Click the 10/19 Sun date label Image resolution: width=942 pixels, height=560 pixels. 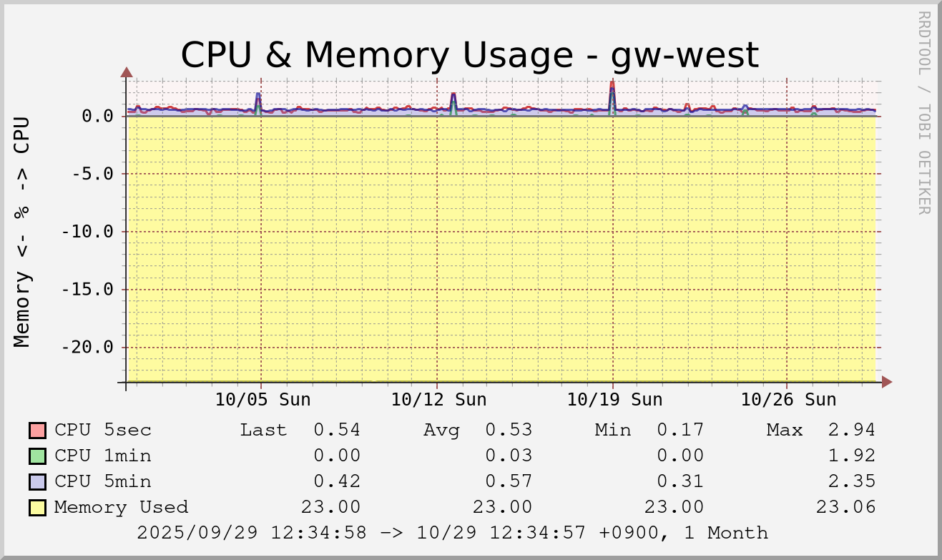coord(614,399)
